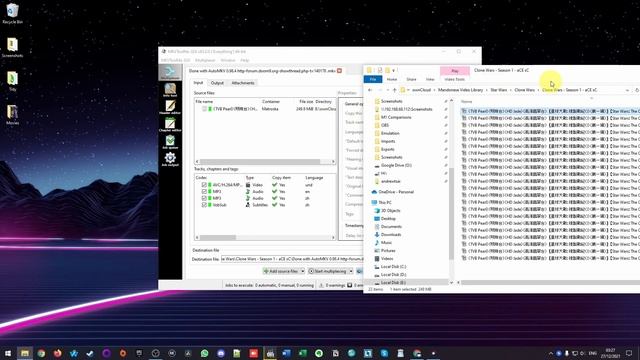Open the Header editor tool
The height and width of the screenshot is (360, 640).
point(170,107)
